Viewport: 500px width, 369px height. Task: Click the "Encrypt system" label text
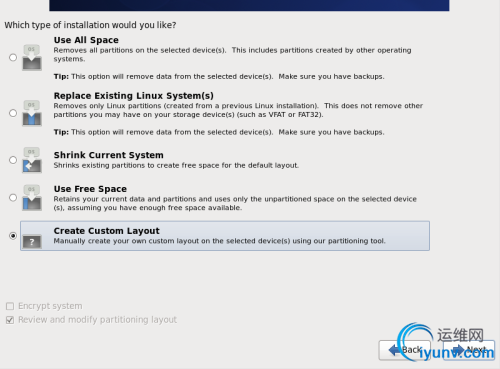tap(50, 306)
